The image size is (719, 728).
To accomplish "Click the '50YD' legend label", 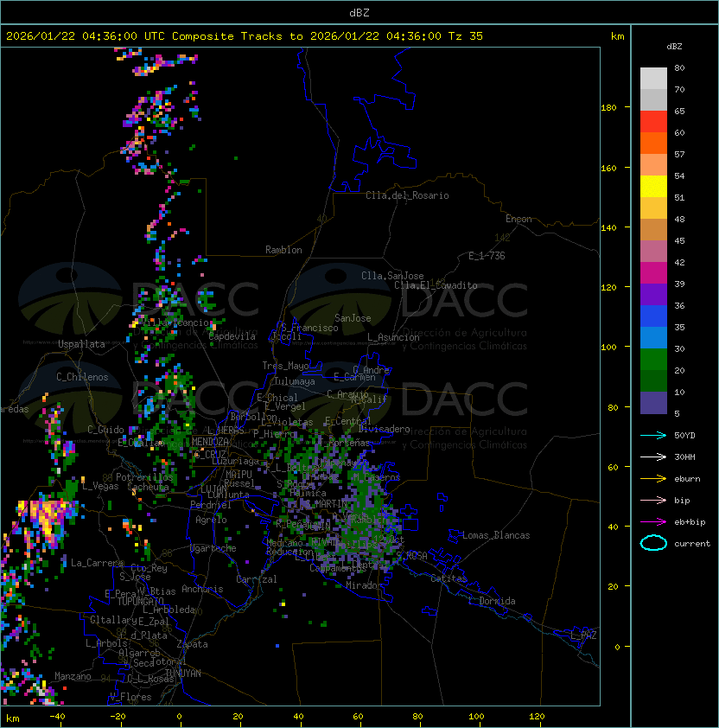I will 684,436.
